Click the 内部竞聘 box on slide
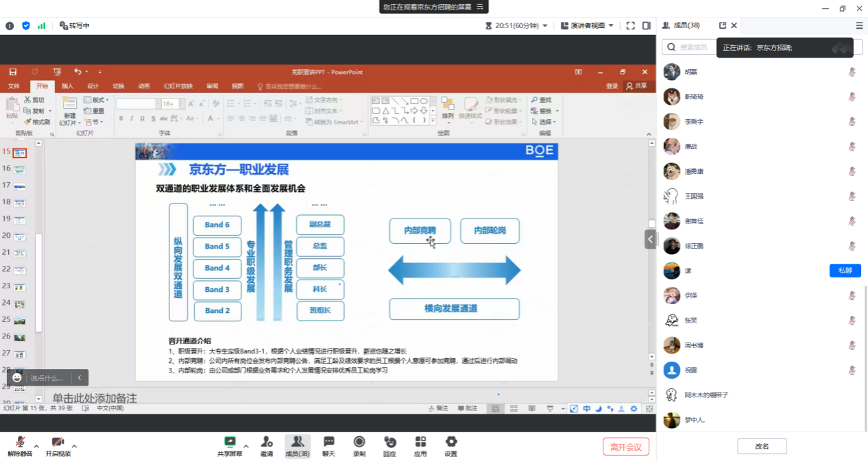The image size is (868, 461). pyautogui.click(x=420, y=231)
